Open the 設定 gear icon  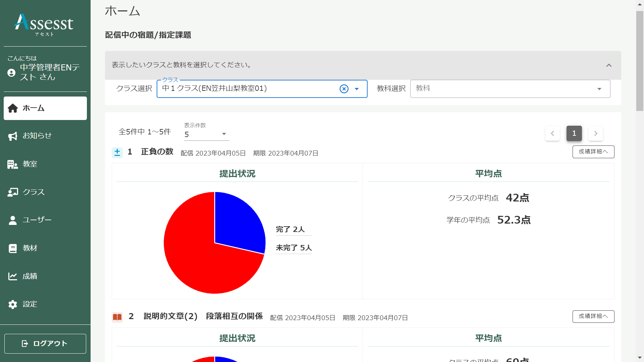point(13,304)
